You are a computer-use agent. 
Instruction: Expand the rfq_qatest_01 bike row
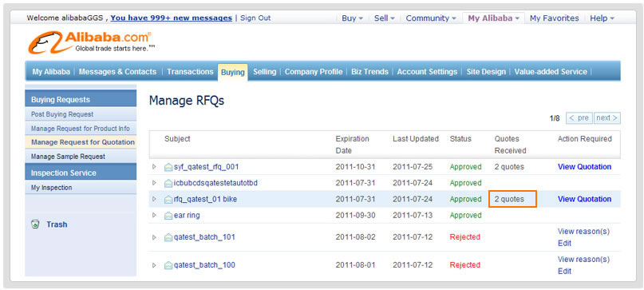[155, 199]
